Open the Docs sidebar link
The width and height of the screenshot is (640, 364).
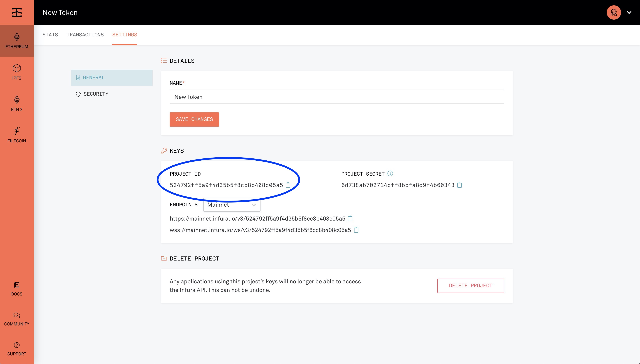point(17,289)
